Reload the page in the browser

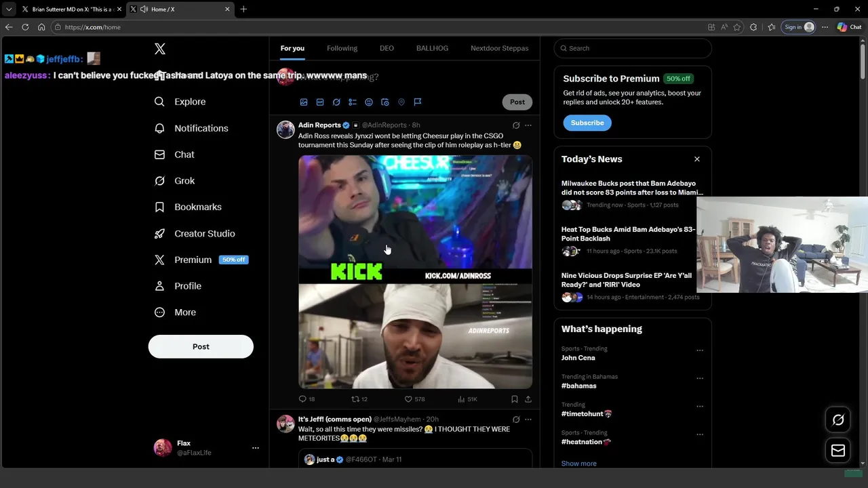pyautogui.click(x=25, y=27)
